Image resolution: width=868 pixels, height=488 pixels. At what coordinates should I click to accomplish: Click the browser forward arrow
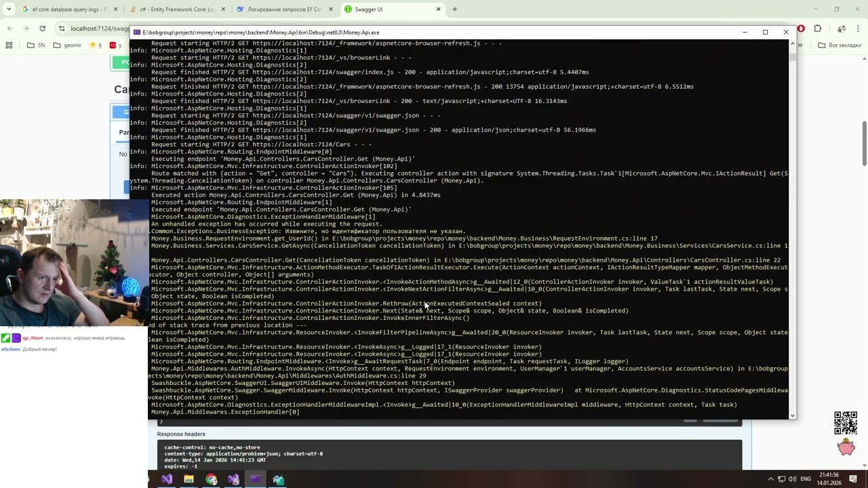pyautogui.click(x=26, y=28)
